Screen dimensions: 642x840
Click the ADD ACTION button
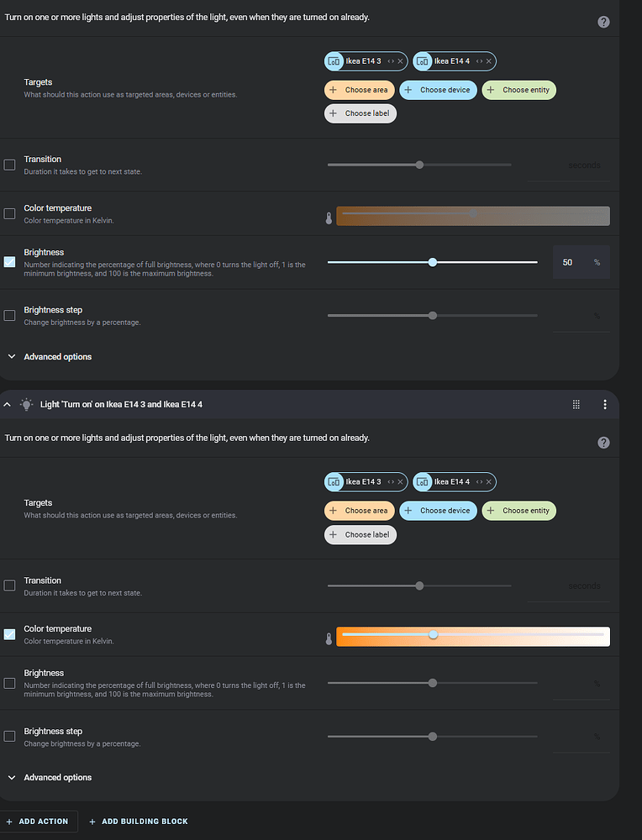[x=39, y=822]
